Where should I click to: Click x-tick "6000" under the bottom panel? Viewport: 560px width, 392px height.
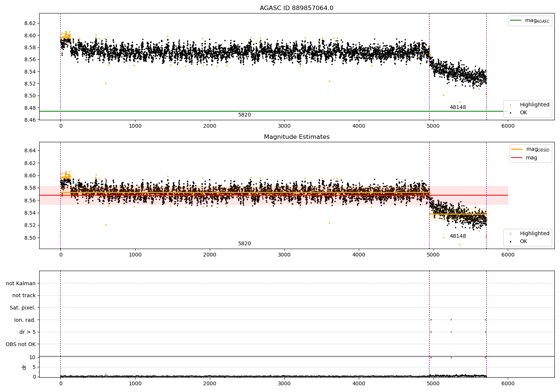point(508,383)
